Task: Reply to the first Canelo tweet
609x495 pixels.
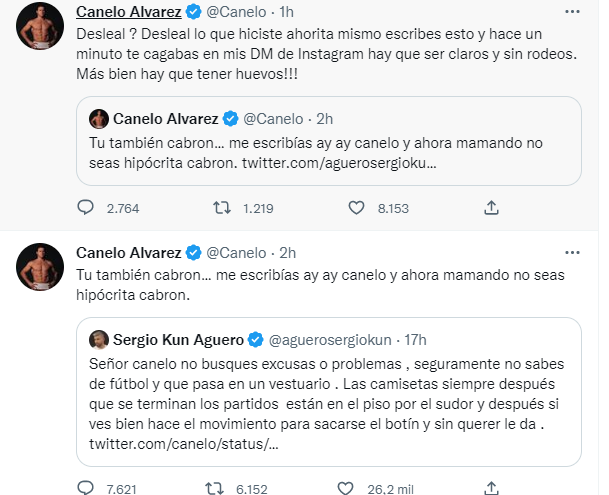Action: 86,208
